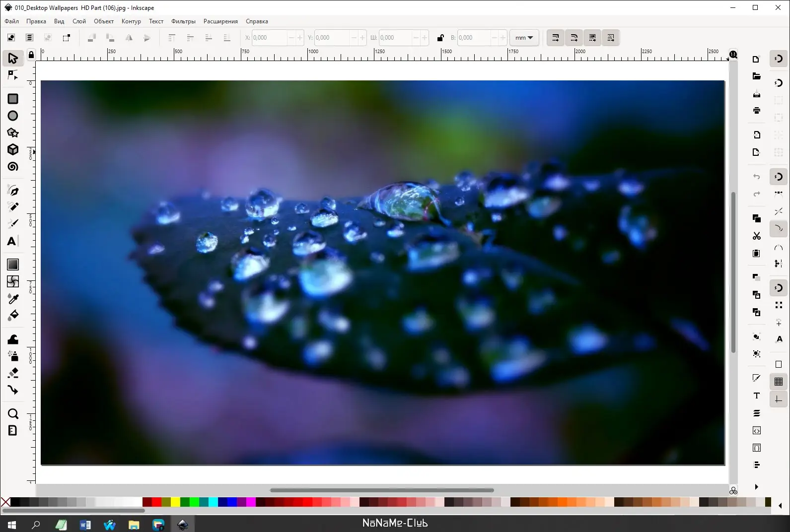Select the Node editing tool
Screen dimensions: 790x532
click(x=13, y=75)
